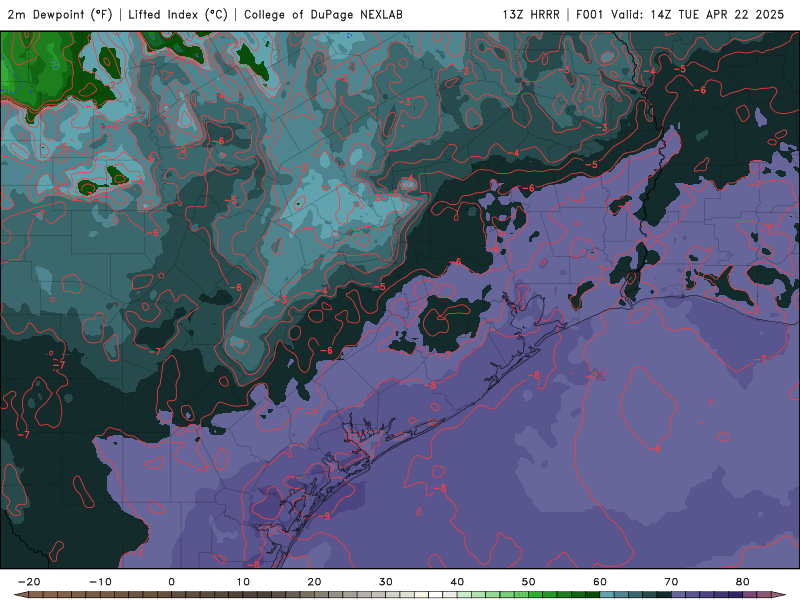Click the '2m Dewpoint (°F)' title text
The image size is (800, 600).
pyautogui.click(x=60, y=15)
